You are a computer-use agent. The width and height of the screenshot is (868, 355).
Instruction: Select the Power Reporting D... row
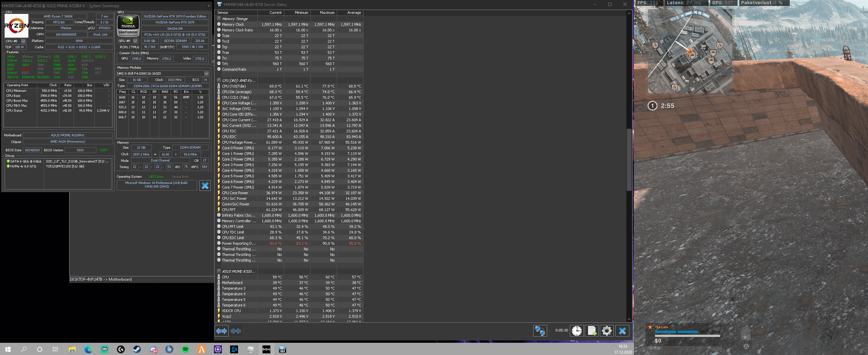click(290, 243)
